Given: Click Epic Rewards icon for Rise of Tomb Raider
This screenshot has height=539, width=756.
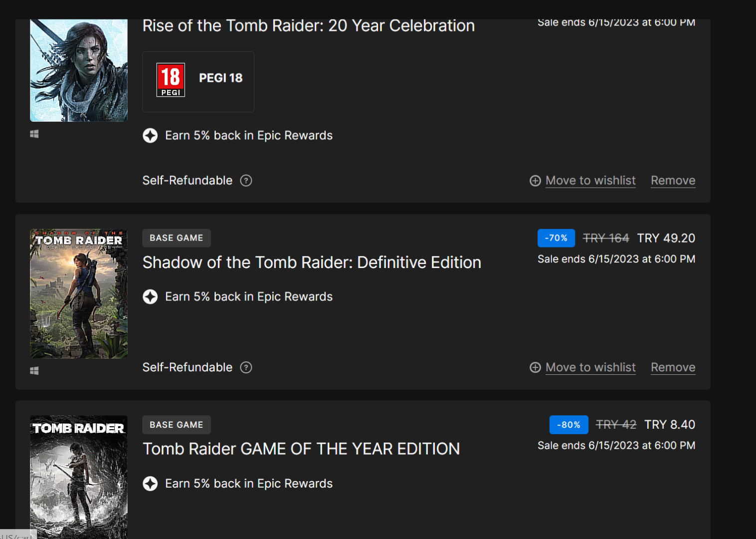Looking at the screenshot, I should pyautogui.click(x=150, y=136).
